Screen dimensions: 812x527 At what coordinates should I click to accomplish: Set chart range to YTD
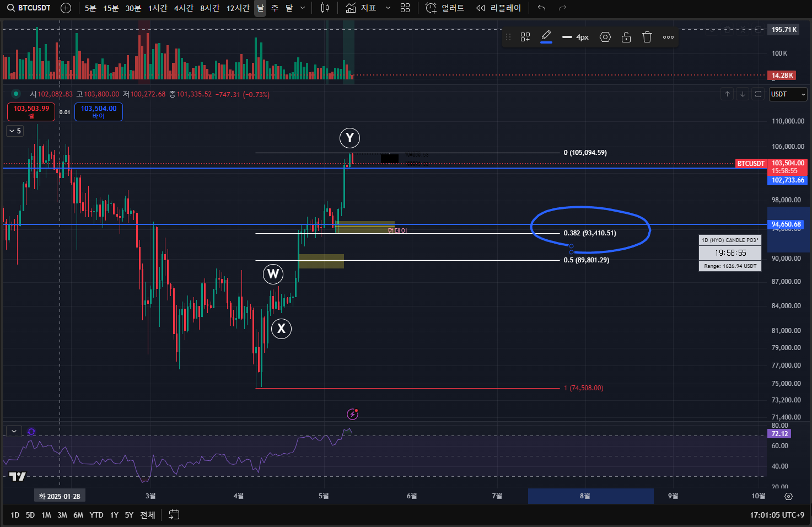coord(96,515)
